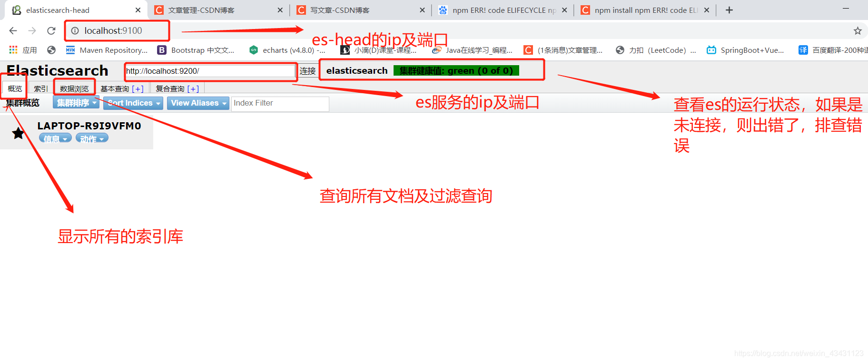This screenshot has height=362, width=868.
Task: Select the 概览 overview tab
Action: [x=15, y=88]
